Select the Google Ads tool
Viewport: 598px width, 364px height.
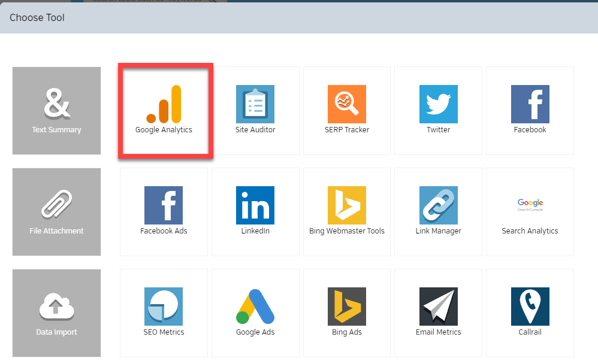coord(255,313)
